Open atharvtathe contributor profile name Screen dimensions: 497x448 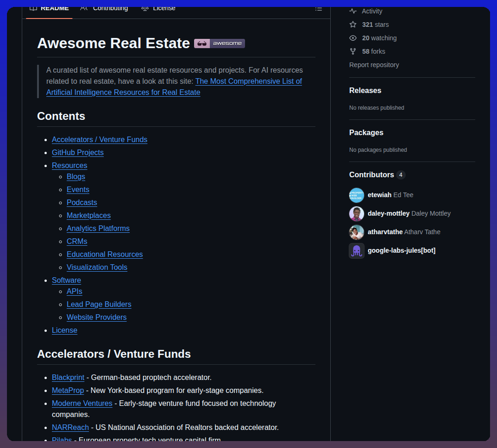tap(385, 232)
